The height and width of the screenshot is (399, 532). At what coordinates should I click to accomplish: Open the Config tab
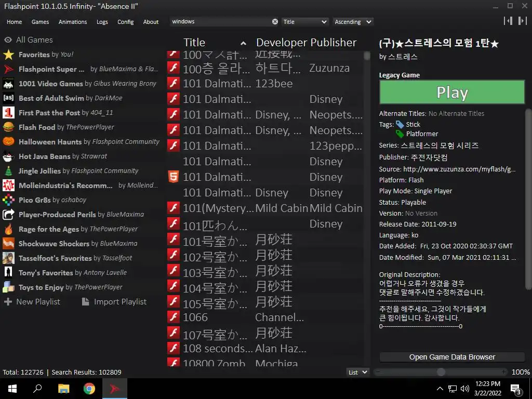tap(126, 22)
